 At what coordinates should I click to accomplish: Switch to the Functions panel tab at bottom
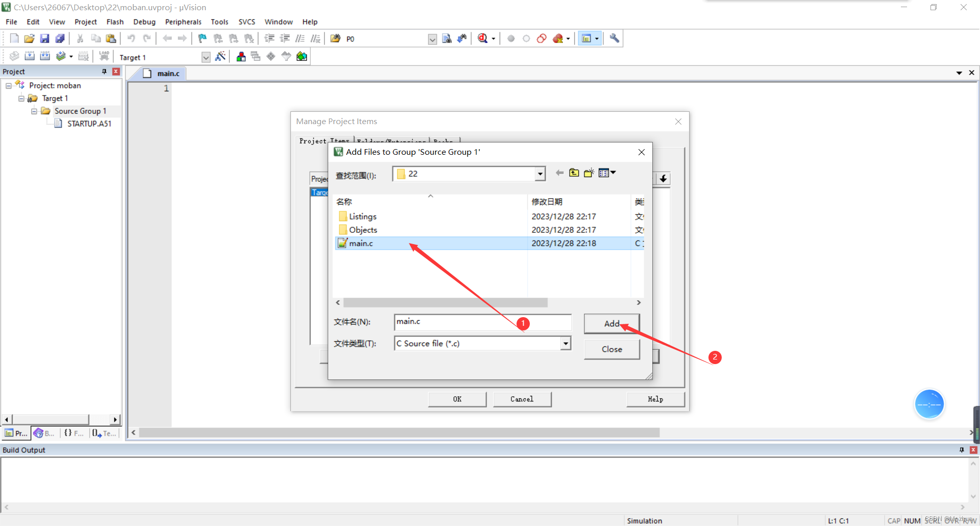coord(73,433)
